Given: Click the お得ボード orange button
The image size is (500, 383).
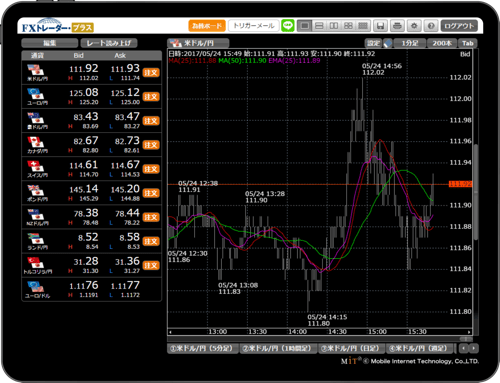Looking at the screenshot, I should click(x=207, y=26).
